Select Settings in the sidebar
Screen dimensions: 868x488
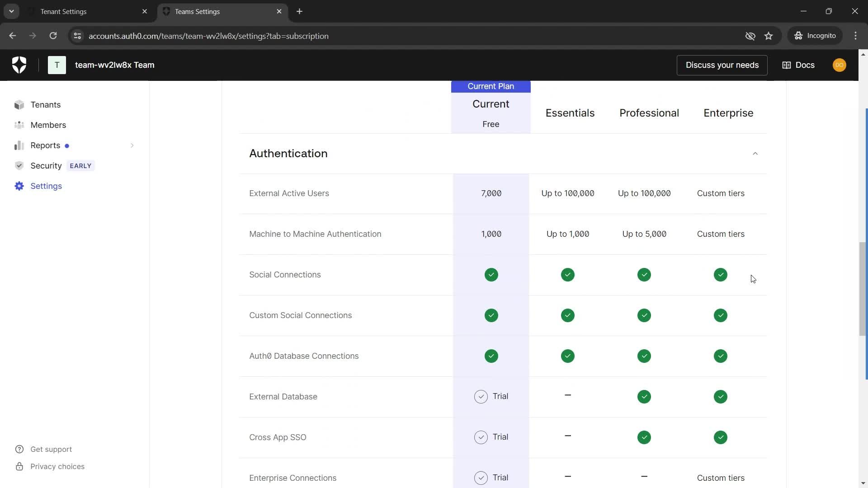point(46,186)
